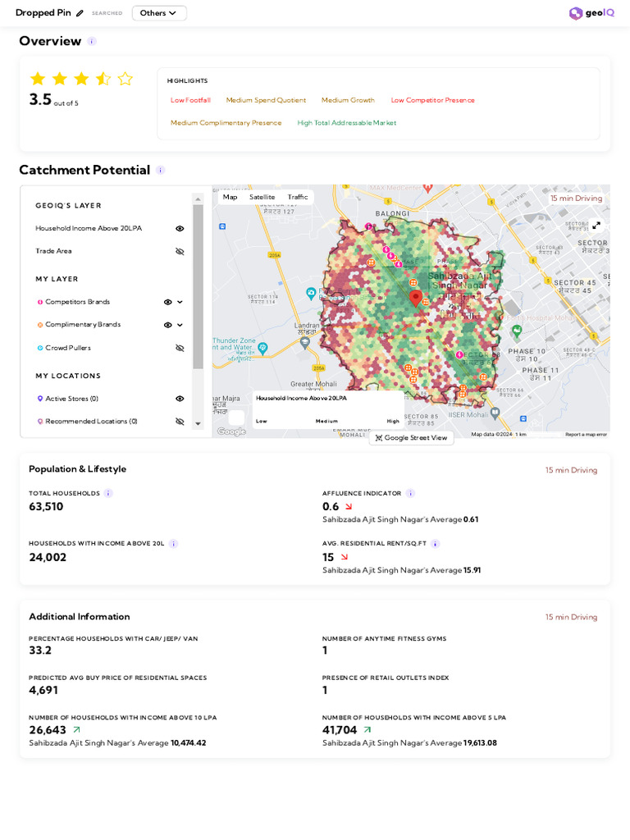Click the 4,691 predicted buy price value

pos(43,690)
